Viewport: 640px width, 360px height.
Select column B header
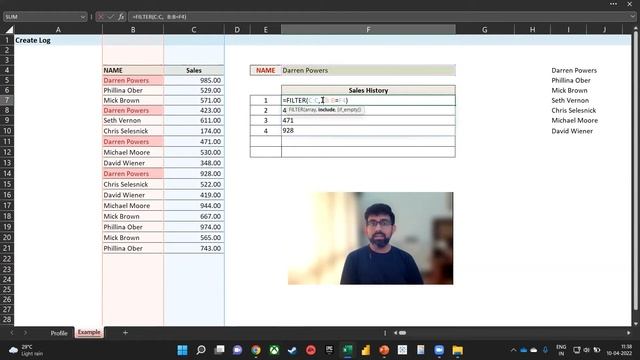[x=133, y=29]
